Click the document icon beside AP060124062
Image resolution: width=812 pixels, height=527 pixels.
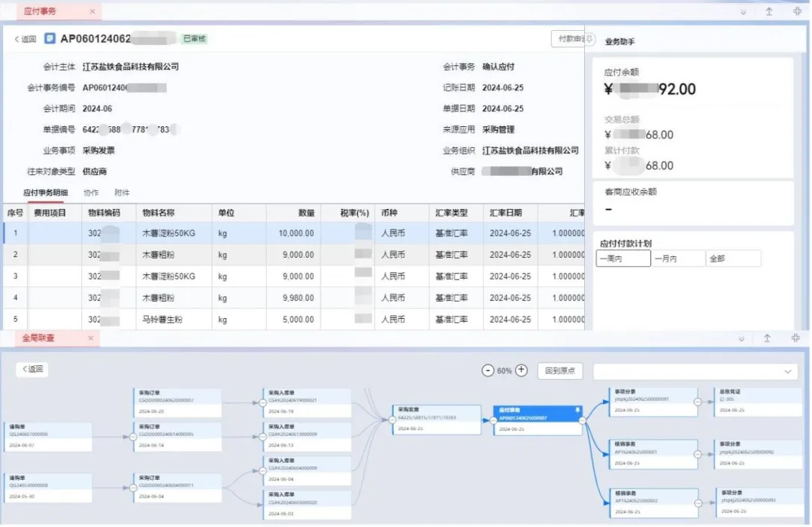pyautogui.click(x=50, y=38)
